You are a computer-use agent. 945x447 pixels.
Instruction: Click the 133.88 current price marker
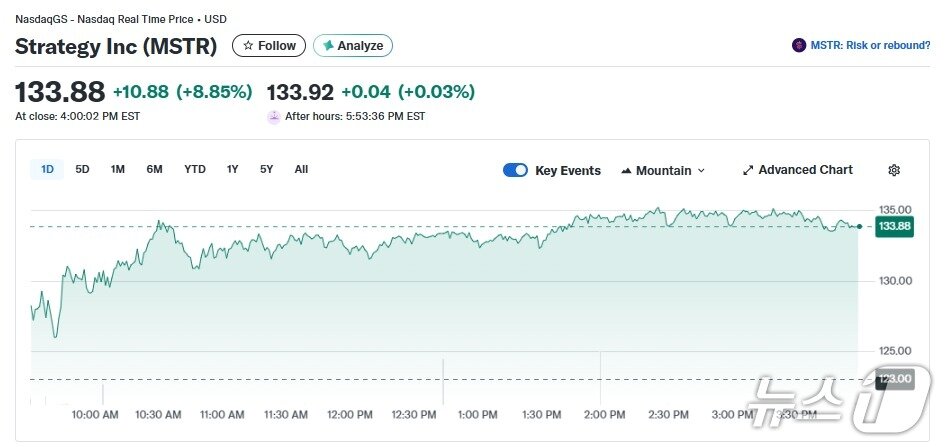tap(893, 227)
